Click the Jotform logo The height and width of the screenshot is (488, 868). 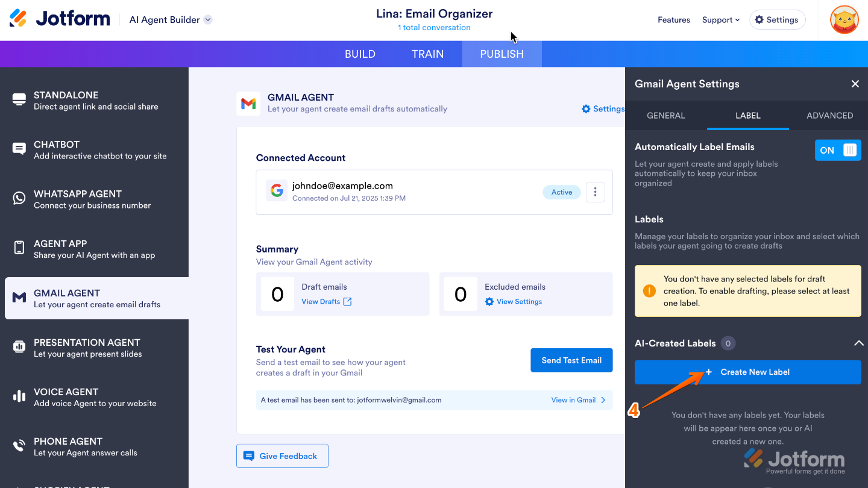[60, 19]
